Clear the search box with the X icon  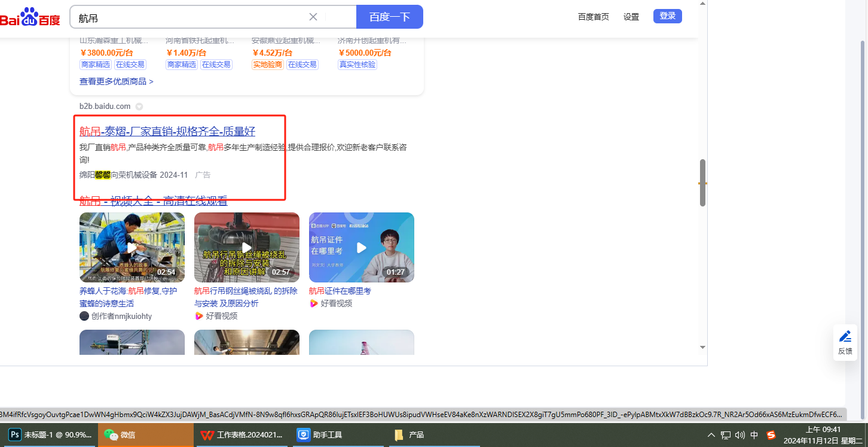(x=313, y=17)
